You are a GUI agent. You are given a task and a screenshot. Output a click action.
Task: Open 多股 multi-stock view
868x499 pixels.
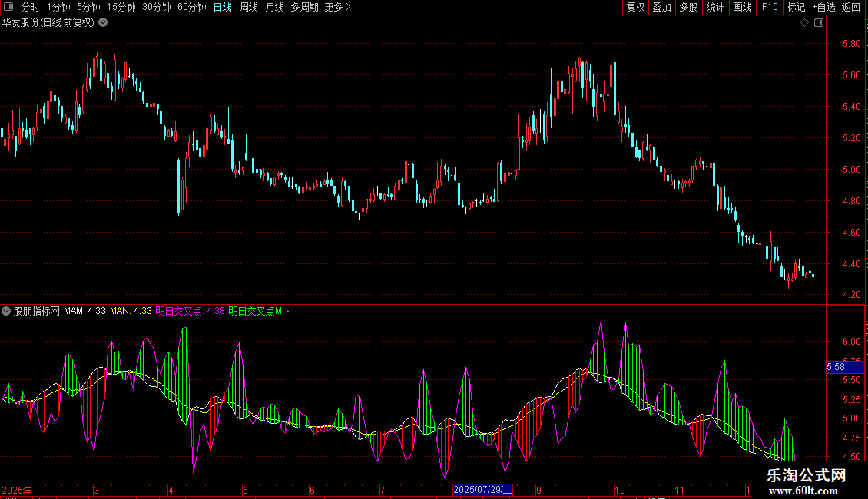pos(688,7)
